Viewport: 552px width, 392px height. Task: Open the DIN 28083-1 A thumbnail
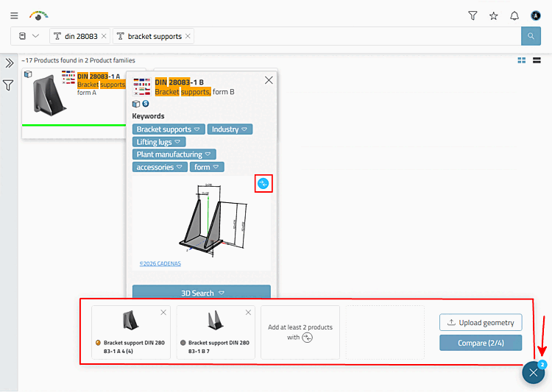click(49, 96)
